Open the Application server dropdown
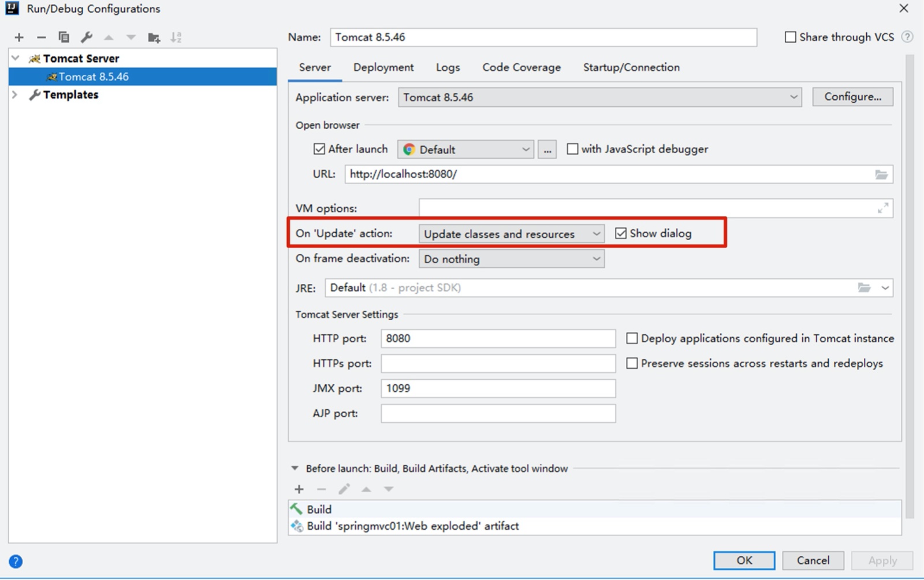This screenshot has width=924, height=580. (x=599, y=98)
